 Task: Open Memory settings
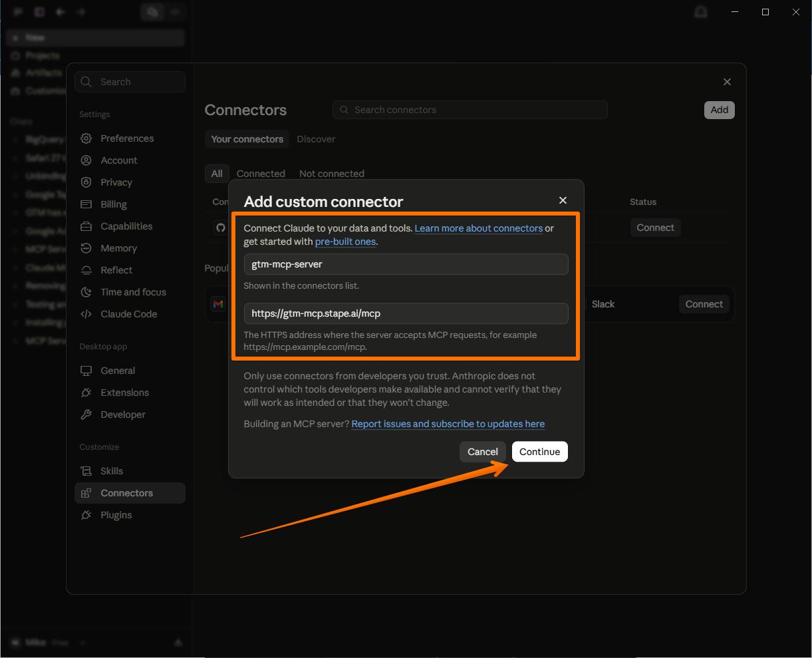[x=130, y=248]
